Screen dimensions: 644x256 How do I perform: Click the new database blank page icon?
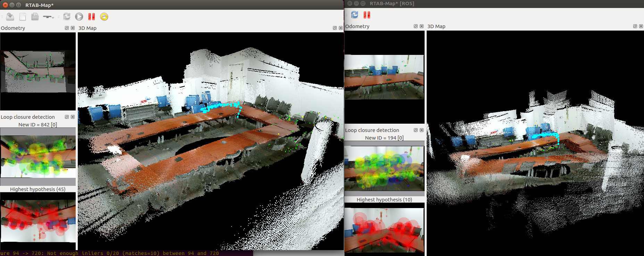coord(23,17)
